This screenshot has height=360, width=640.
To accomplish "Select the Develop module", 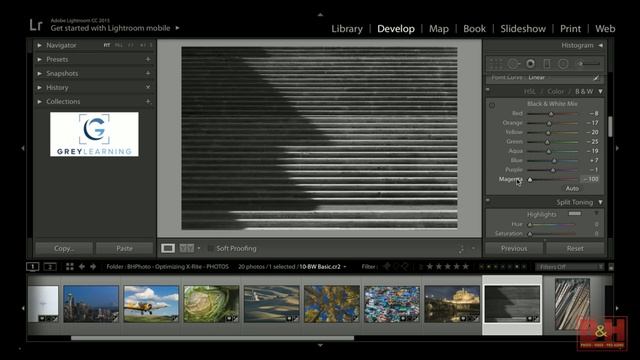I will (x=396, y=29).
